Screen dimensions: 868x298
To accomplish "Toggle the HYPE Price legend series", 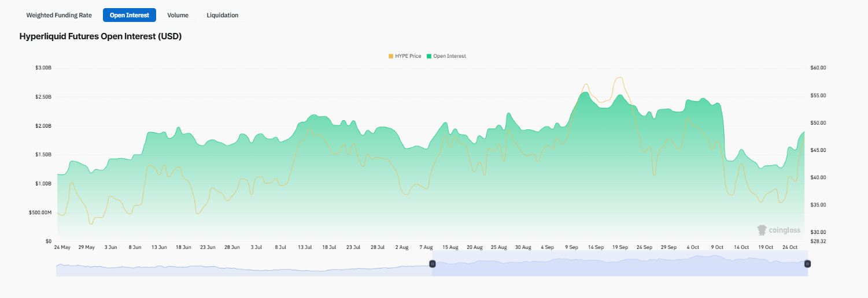I will (x=408, y=56).
